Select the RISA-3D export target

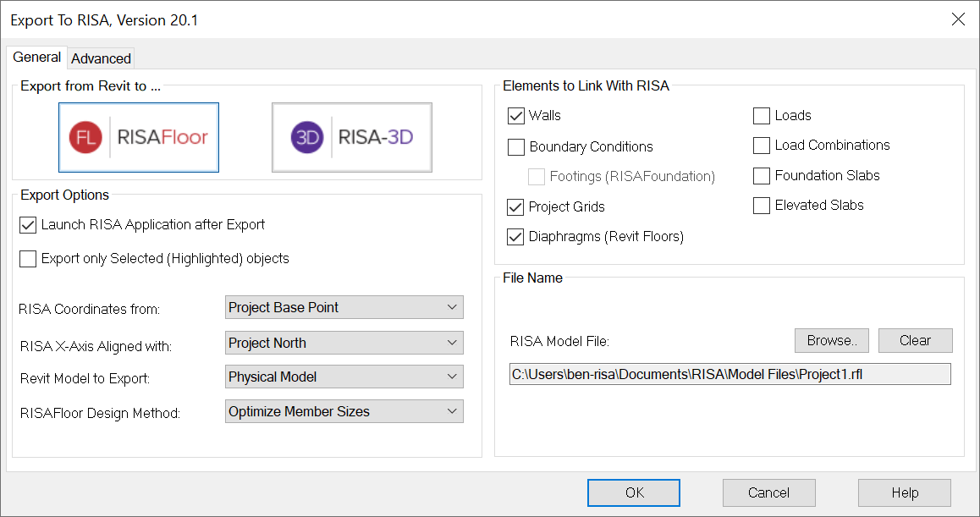point(351,137)
